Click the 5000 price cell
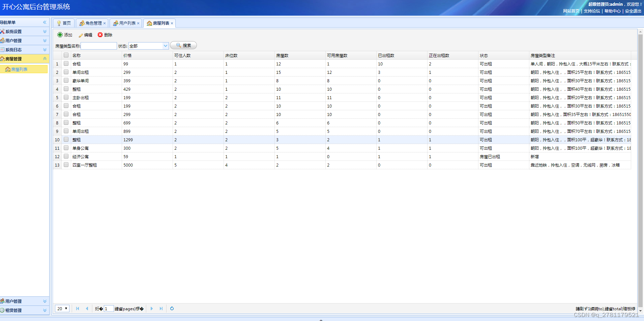This screenshot has height=321, width=644. 147,165
